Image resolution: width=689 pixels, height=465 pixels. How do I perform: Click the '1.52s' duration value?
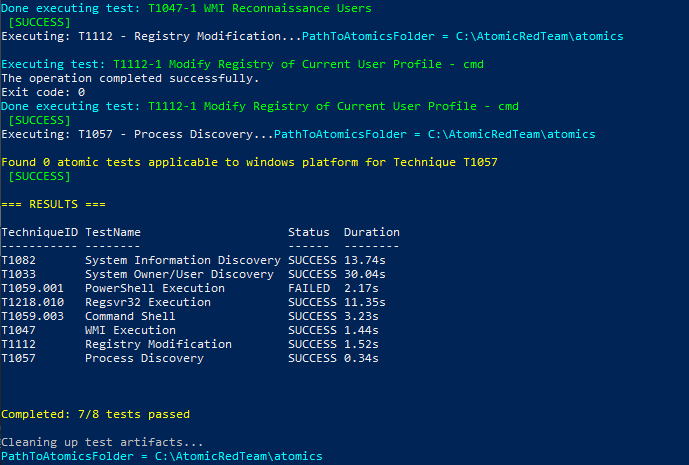(x=361, y=344)
